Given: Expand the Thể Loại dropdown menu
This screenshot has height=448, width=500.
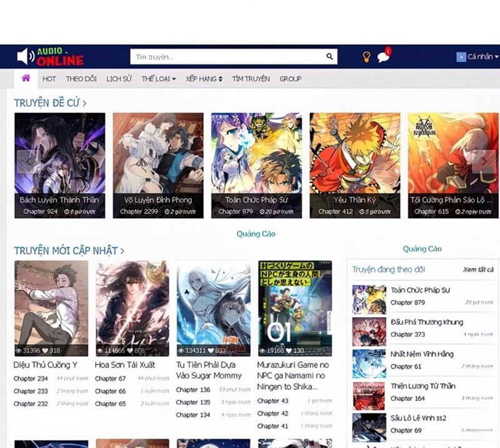Looking at the screenshot, I should [158, 79].
